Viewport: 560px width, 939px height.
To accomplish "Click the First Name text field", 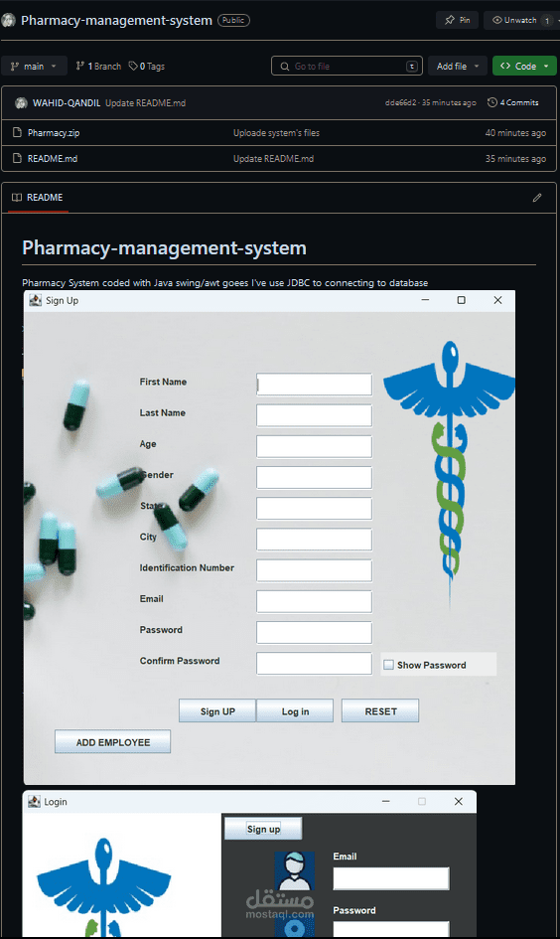I will tap(314, 385).
